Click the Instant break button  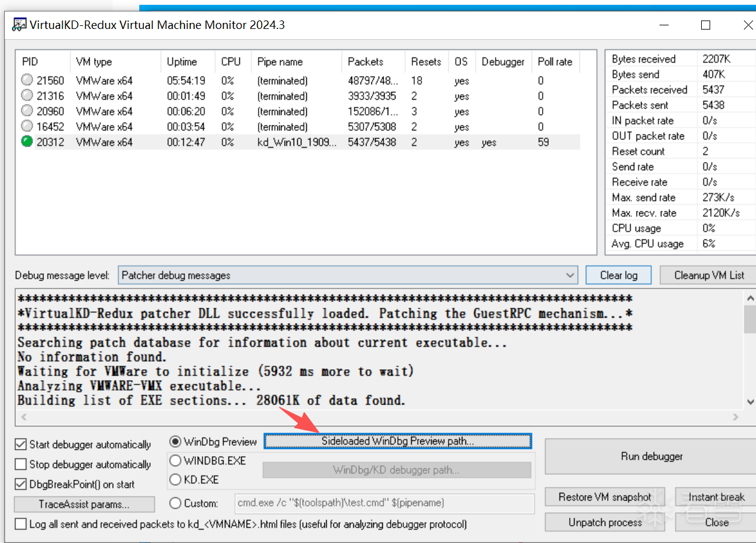(716, 497)
